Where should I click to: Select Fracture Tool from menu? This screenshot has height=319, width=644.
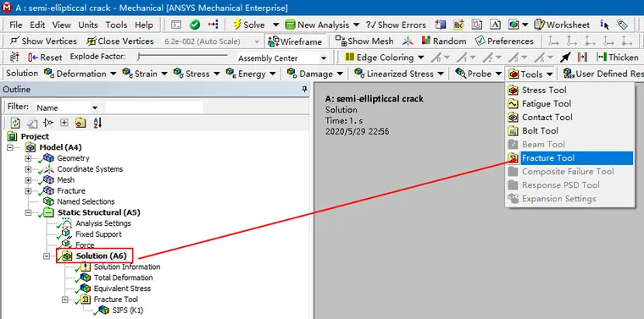pos(570,158)
